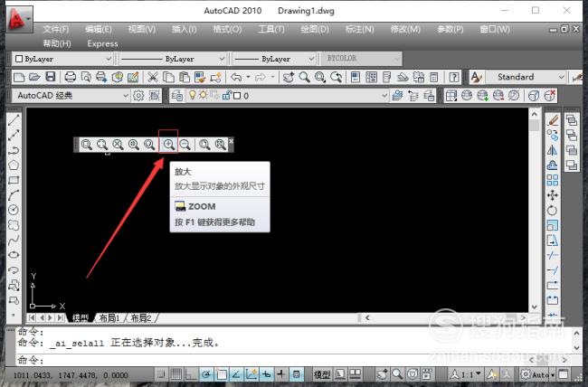Viewport: 588px width, 387px height.
Task: Close the floating Zoom toolbar
Action: (231, 141)
